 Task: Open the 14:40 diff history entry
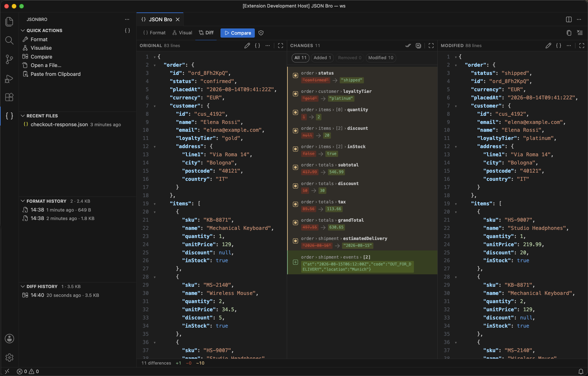point(77,295)
